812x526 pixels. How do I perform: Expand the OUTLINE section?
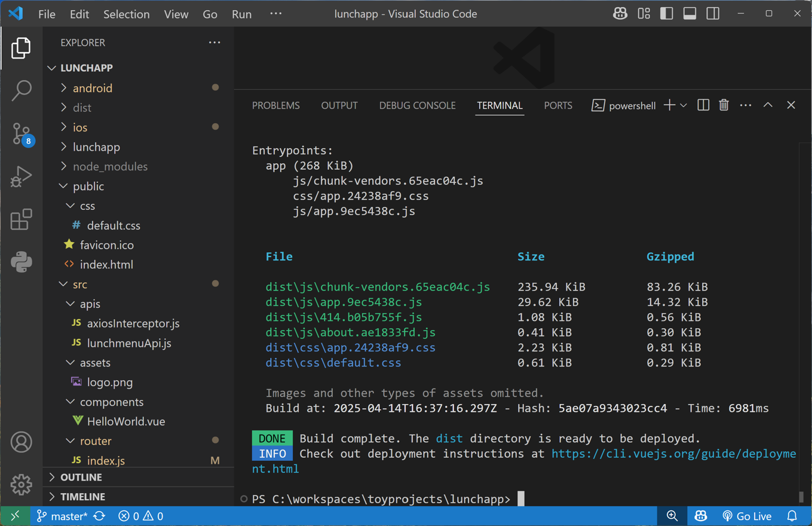point(139,477)
